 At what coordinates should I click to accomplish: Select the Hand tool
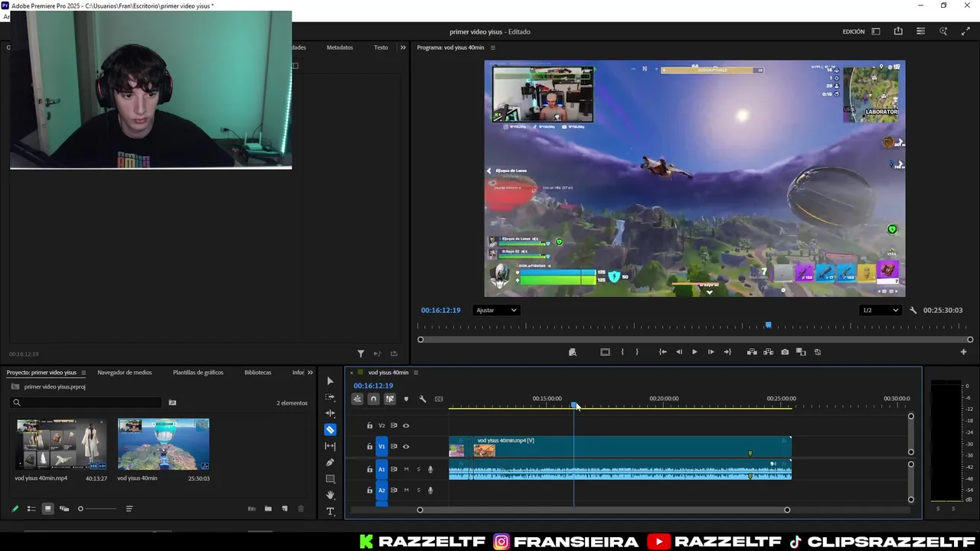(x=330, y=495)
